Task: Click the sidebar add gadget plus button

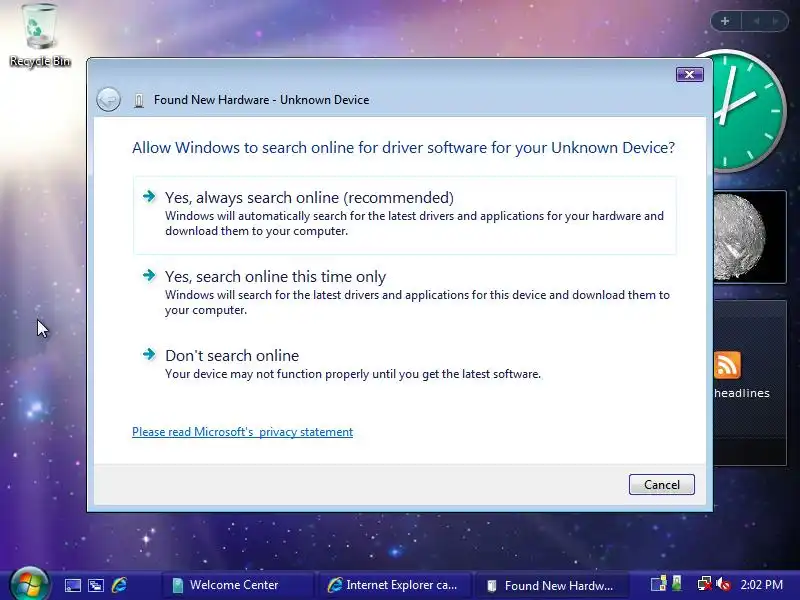Action: pos(725,21)
